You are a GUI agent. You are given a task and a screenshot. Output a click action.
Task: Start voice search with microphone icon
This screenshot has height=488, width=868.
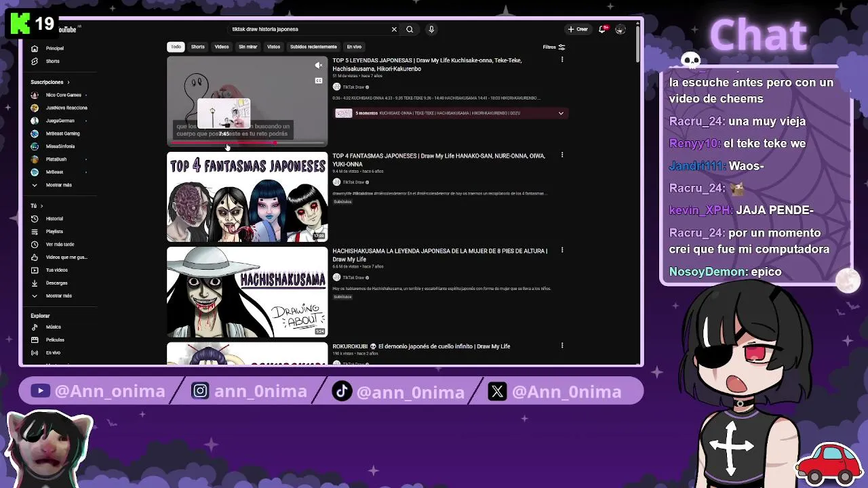click(x=431, y=29)
